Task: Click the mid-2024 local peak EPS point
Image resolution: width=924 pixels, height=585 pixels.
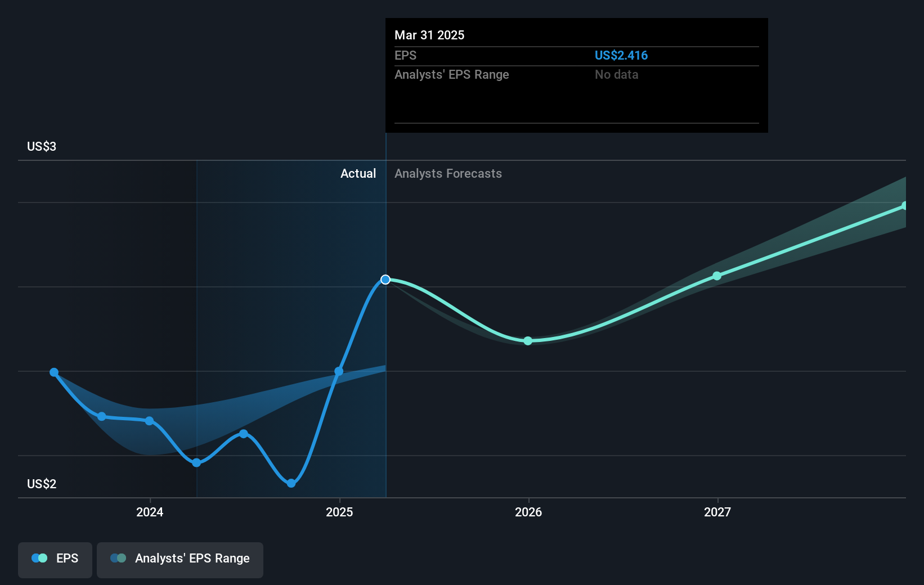Action: point(244,434)
